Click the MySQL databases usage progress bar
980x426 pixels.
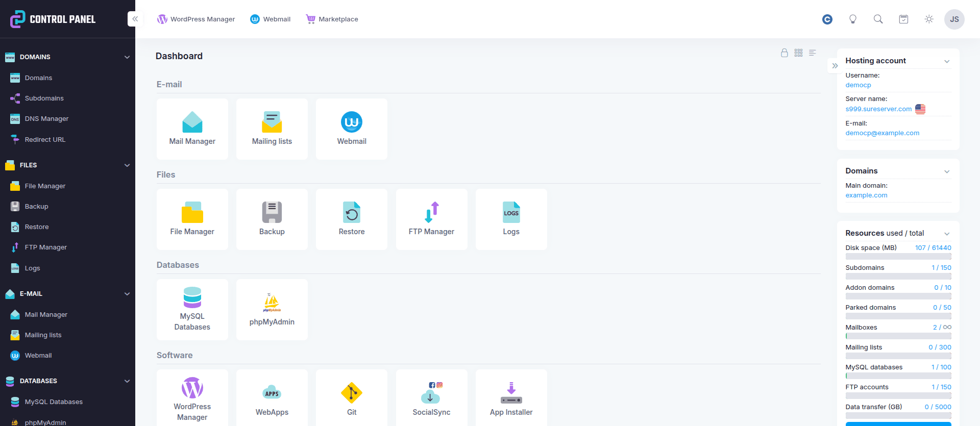[898, 376]
